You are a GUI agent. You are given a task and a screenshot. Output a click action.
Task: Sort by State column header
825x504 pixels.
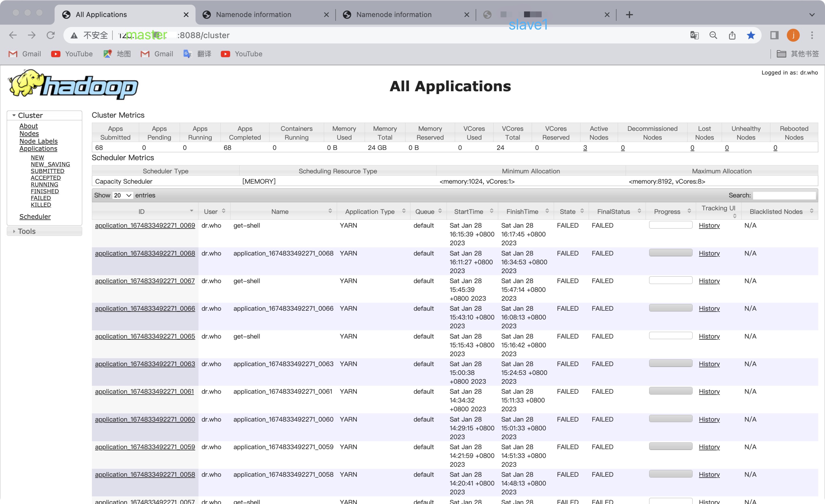coord(571,212)
